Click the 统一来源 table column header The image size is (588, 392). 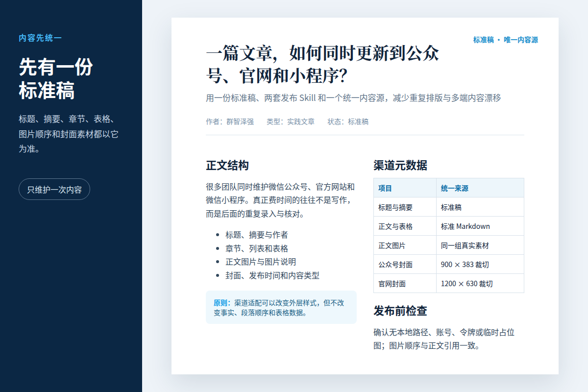pyautogui.click(x=480, y=188)
